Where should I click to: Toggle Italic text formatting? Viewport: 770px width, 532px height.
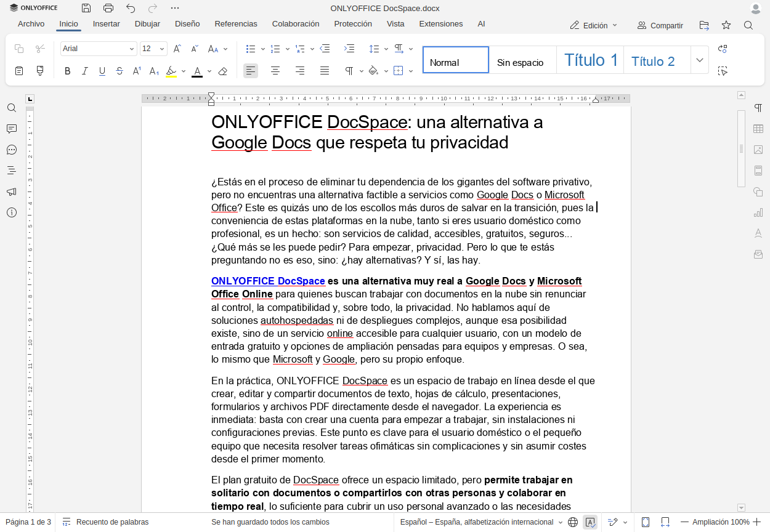(x=85, y=71)
